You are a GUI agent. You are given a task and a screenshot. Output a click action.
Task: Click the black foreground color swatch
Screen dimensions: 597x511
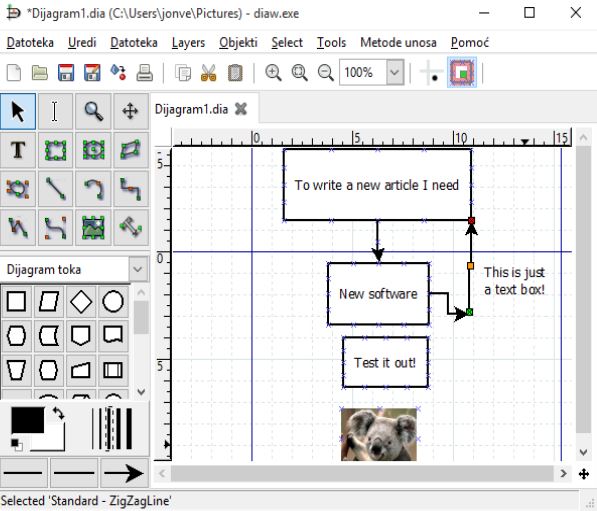pyautogui.click(x=27, y=420)
